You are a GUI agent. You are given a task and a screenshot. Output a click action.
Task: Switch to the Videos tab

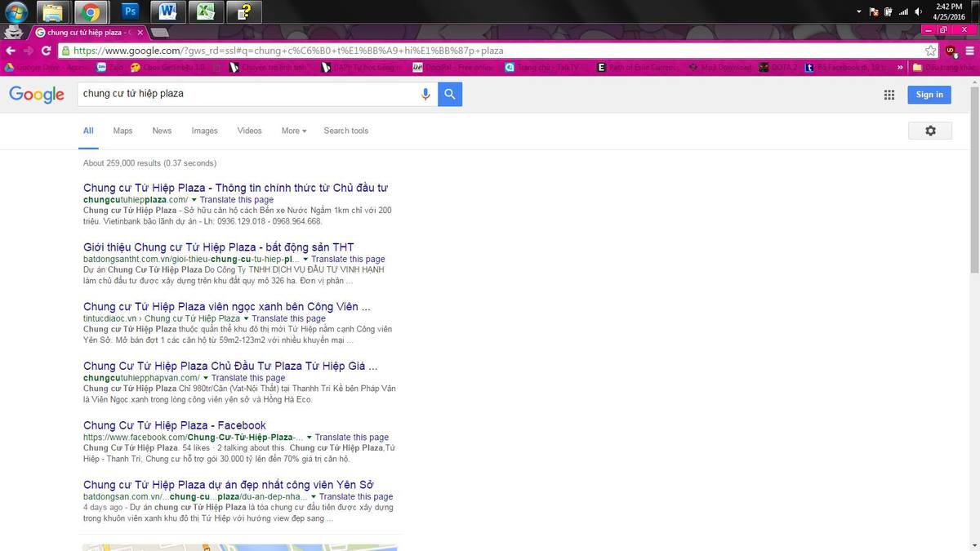[249, 131]
